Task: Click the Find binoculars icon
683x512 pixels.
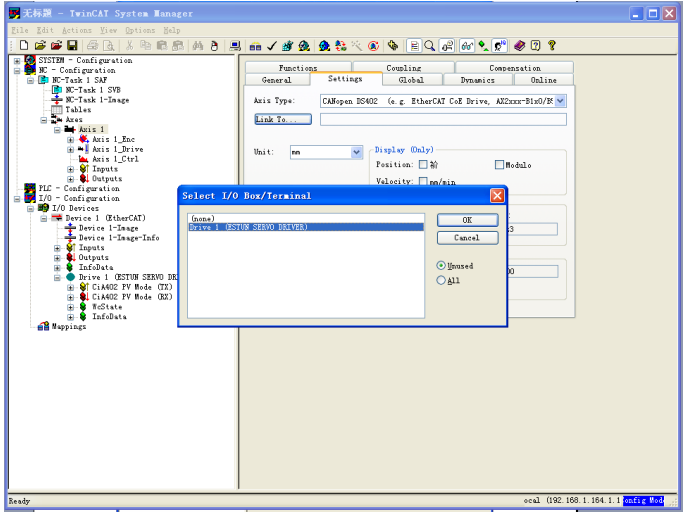Action: (x=198, y=45)
